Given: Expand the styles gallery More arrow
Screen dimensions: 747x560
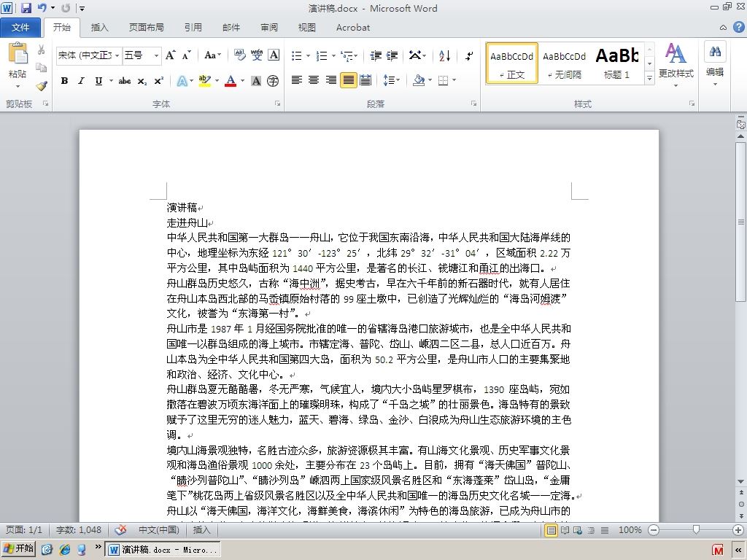Looking at the screenshot, I should pos(649,77).
